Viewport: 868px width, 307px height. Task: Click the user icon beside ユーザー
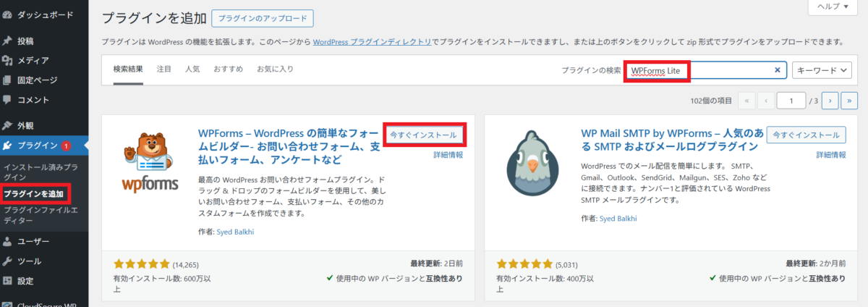coord(7,242)
